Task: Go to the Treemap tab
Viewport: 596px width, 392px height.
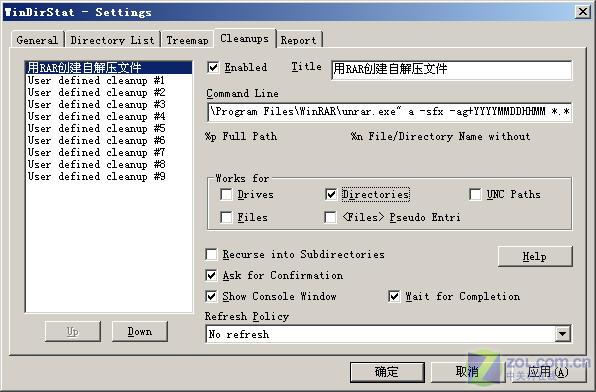Action: [x=187, y=40]
